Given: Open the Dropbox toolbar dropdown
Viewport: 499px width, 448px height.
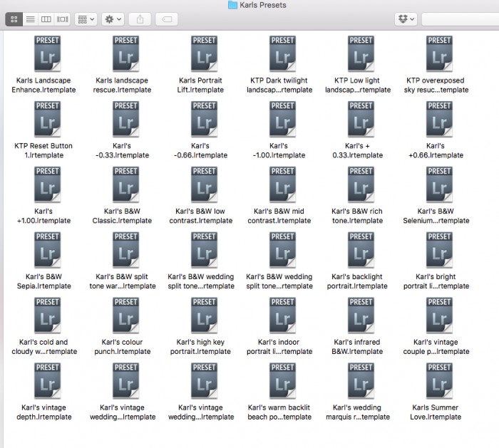Looking at the screenshot, I should tap(406, 19).
